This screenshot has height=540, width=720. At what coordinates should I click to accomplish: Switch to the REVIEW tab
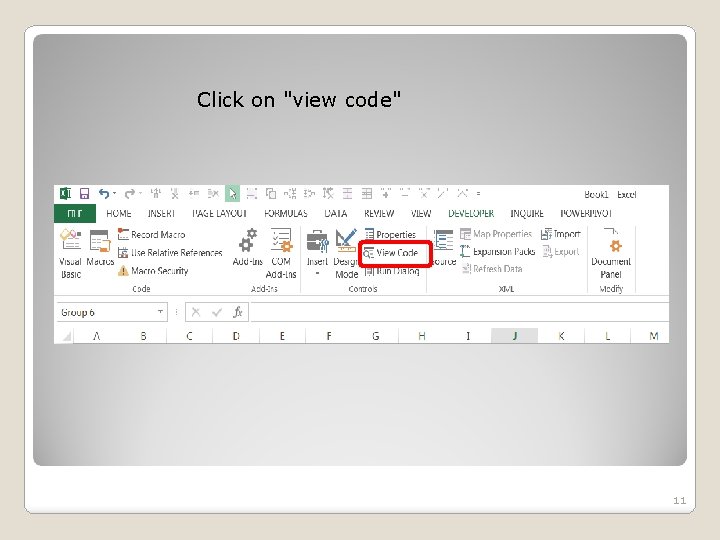(379, 214)
